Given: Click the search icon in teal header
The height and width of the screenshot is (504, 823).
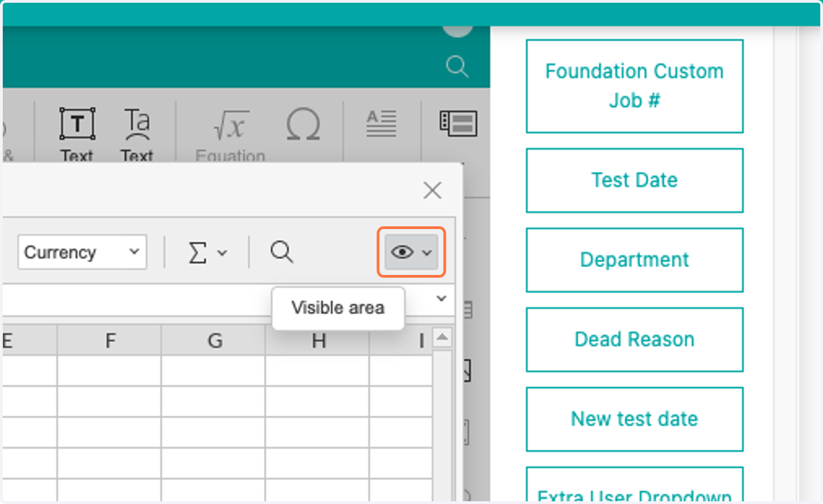Looking at the screenshot, I should pyautogui.click(x=457, y=67).
